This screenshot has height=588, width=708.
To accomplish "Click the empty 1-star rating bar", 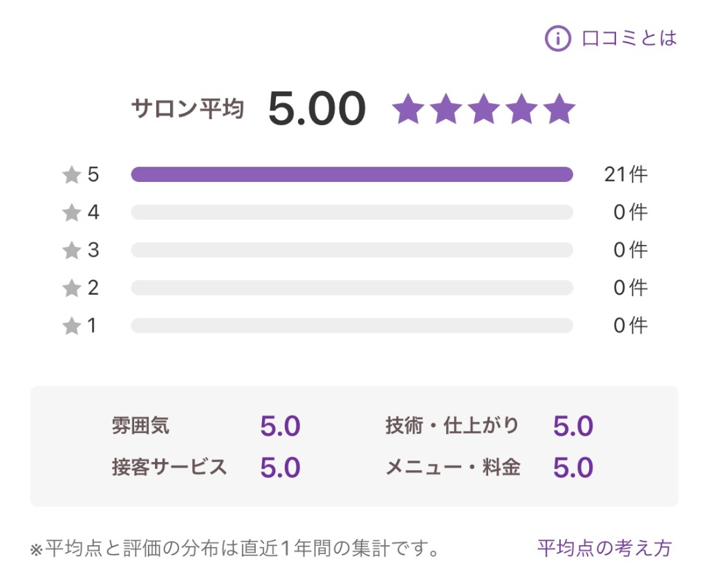I will coord(352,325).
